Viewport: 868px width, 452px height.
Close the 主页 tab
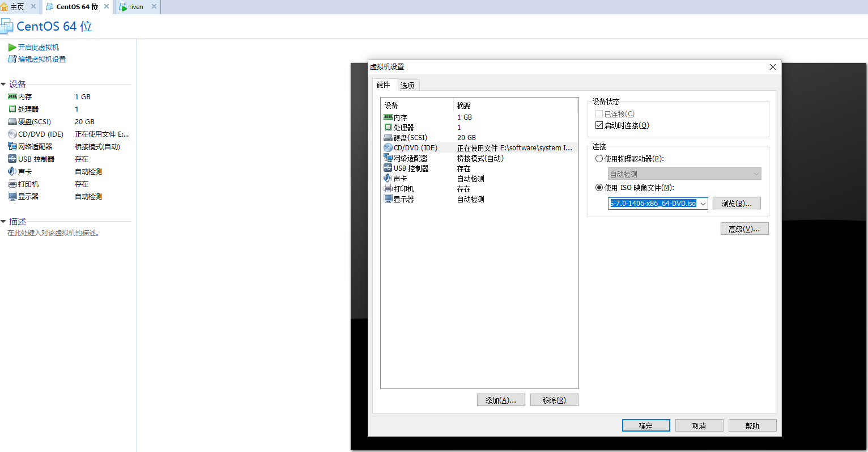(x=33, y=7)
